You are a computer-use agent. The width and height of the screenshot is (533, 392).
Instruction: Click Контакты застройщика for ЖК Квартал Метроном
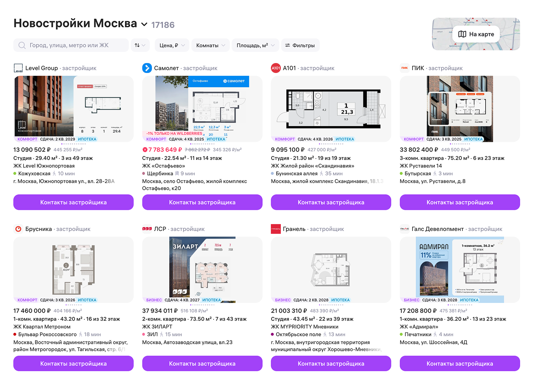73,364
